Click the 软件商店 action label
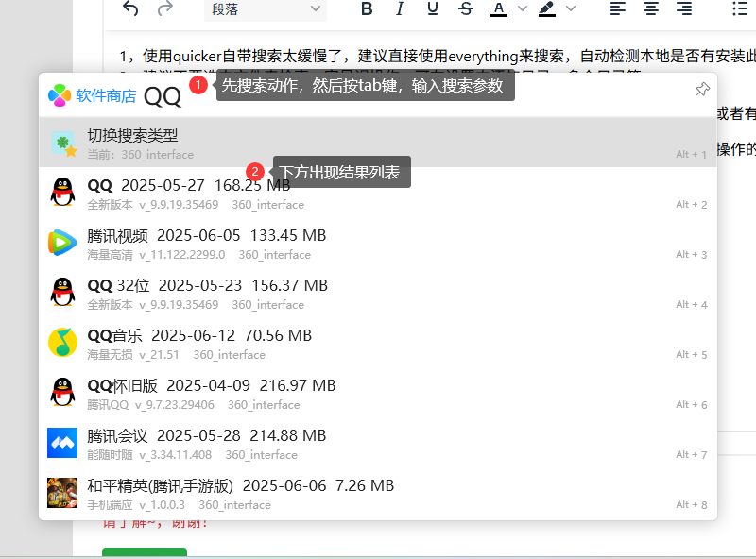The width and height of the screenshot is (756, 559). 106,96
